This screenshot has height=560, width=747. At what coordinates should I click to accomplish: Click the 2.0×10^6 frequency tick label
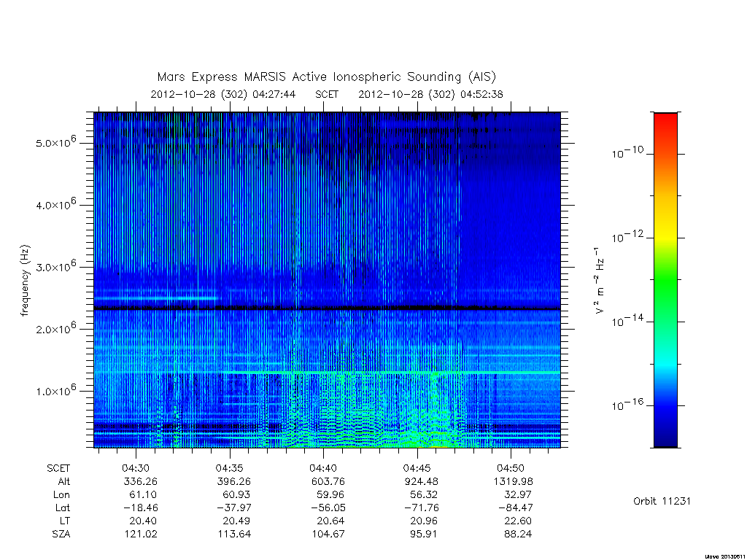(55, 328)
